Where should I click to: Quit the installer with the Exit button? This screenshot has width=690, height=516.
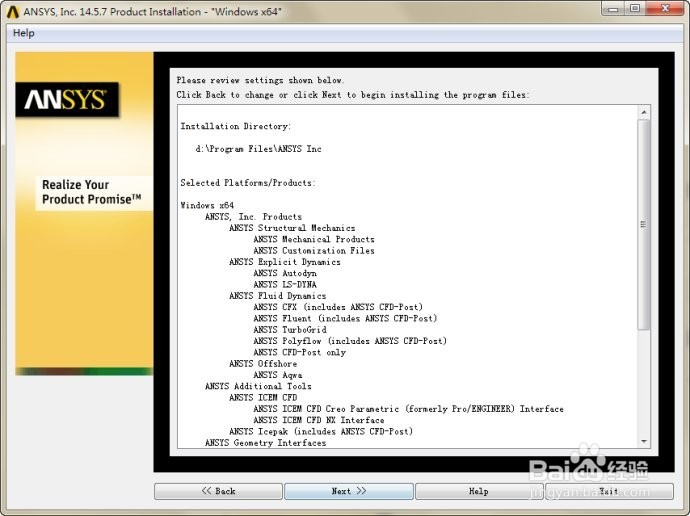pos(609,491)
